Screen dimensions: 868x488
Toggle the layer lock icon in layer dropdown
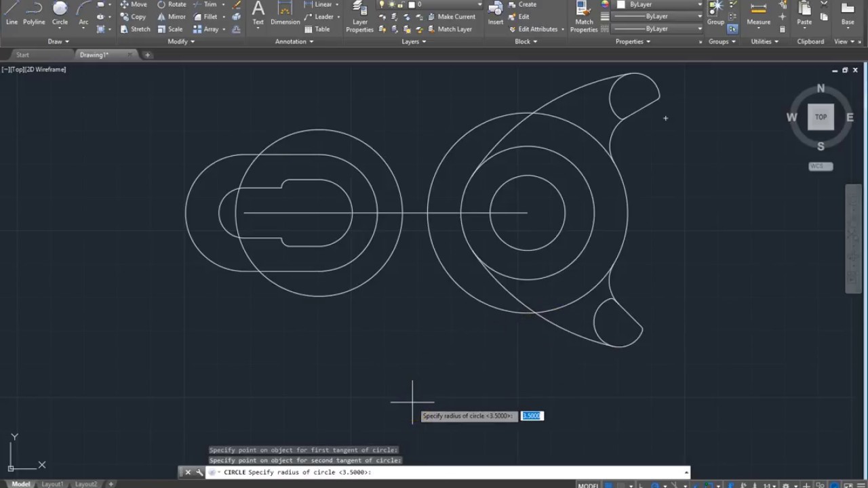pyautogui.click(x=400, y=4)
